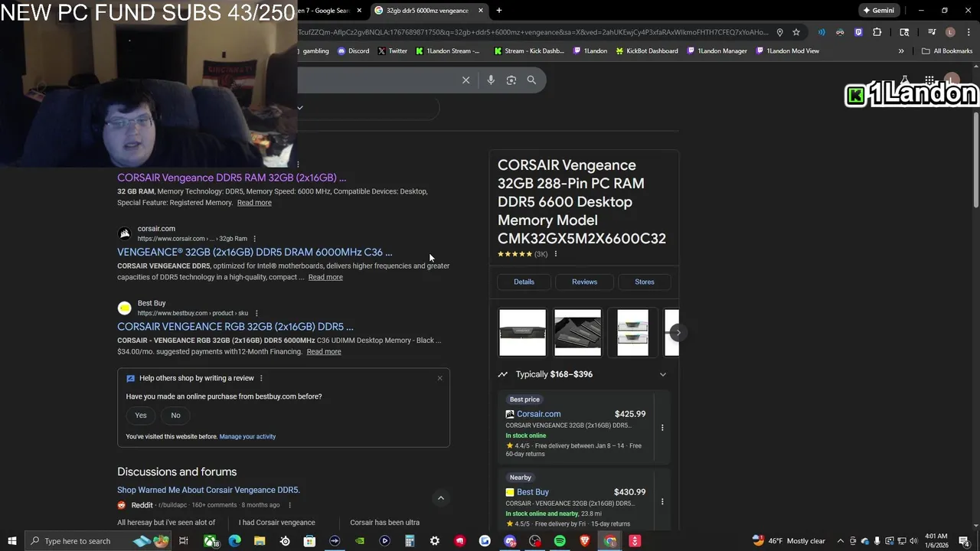
Task: Click the taskbar 'Type here to search' box
Action: click(100, 541)
